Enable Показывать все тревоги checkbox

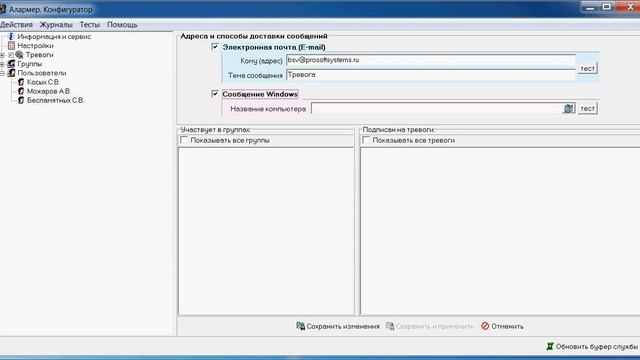tap(366, 140)
